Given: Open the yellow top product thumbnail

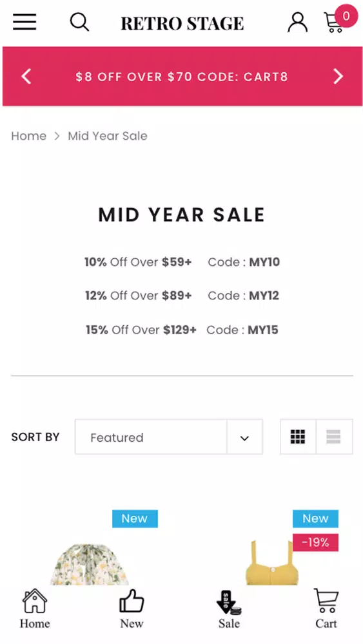Looking at the screenshot, I should click(x=272, y=563).
